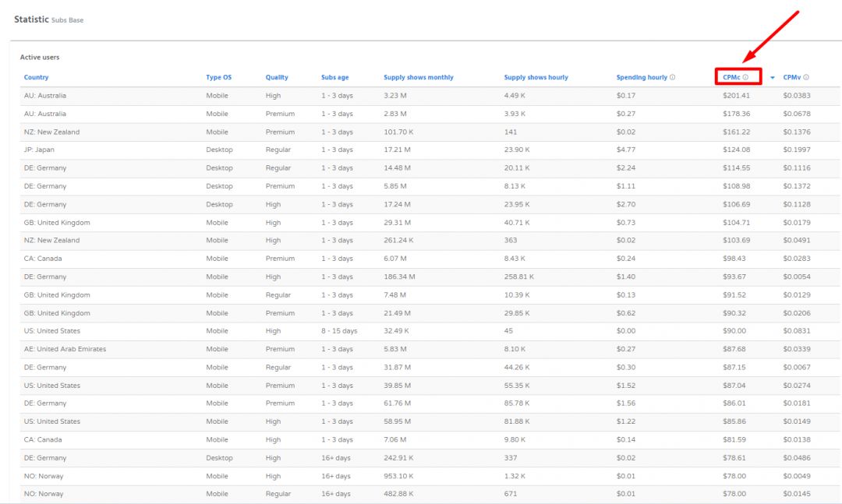Sort by Supply shows hourly header
The height and width of the screenshot is (504, 842).
pos(536,77)
